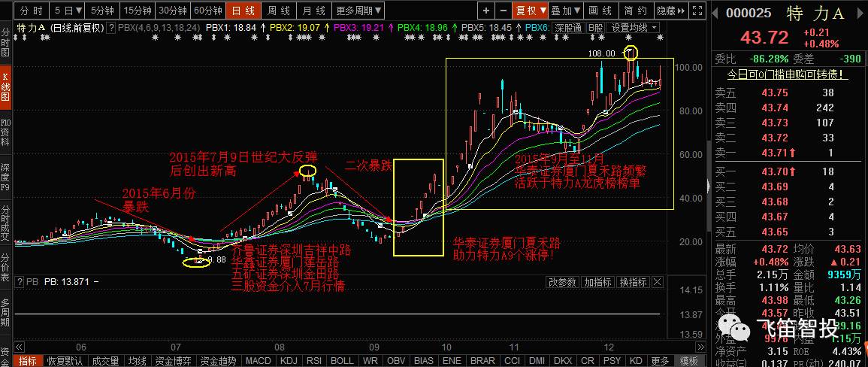The height and width of the screenshot is (367, 868).
Task: Open 深度F9 sidebar tab
Action: (x=5, y=176)
